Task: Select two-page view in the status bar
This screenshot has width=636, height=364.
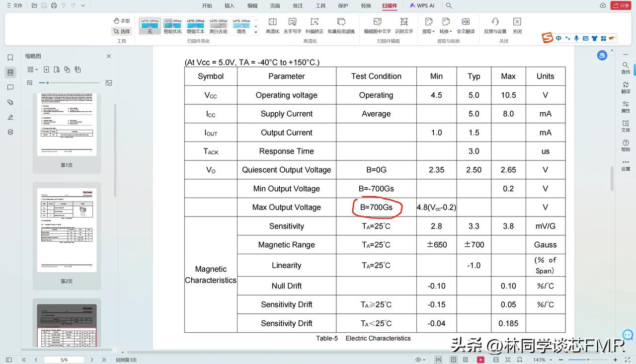Action: [466, 360]
